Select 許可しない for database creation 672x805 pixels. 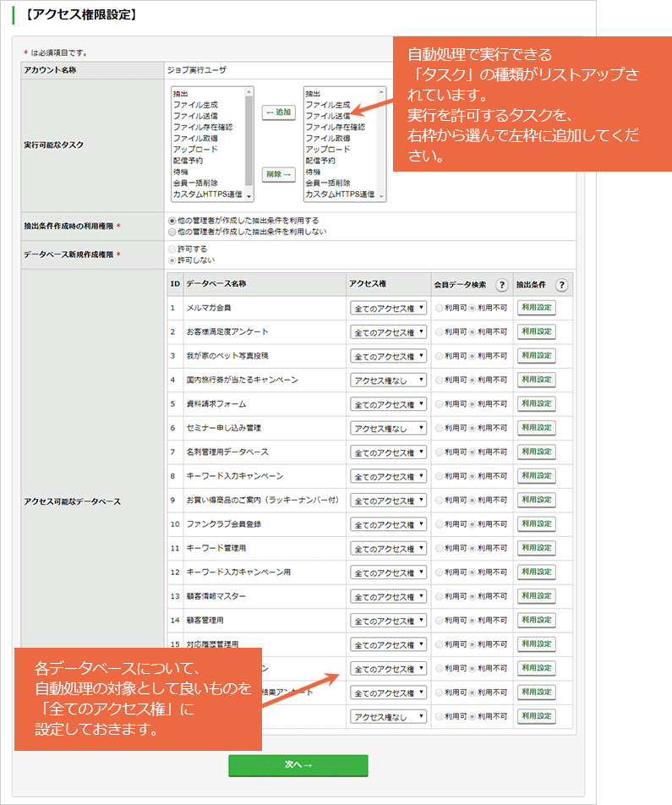coord(172,260)
